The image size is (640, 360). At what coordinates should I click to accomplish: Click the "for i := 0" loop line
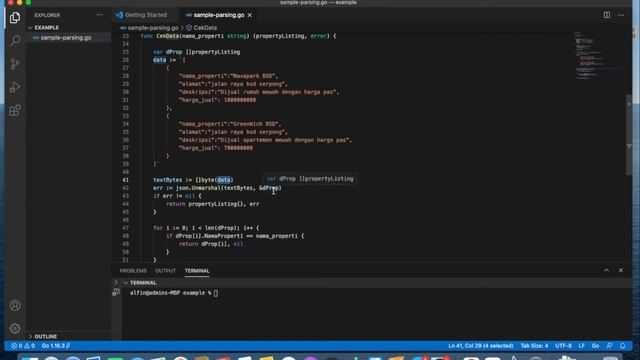pos(206,228)
